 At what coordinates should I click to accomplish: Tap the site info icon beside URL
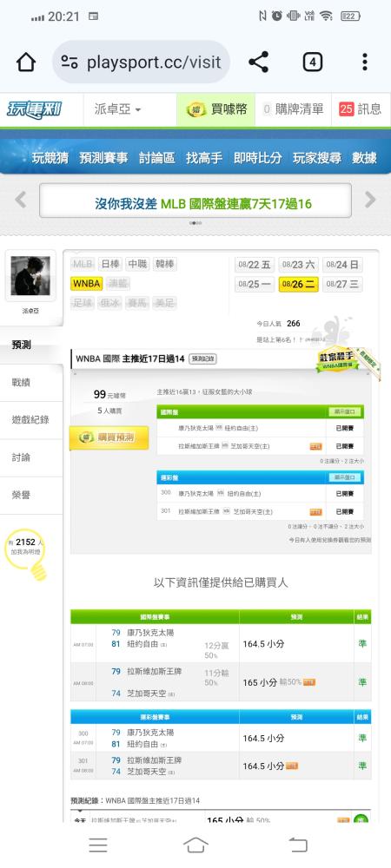[70, 62]
